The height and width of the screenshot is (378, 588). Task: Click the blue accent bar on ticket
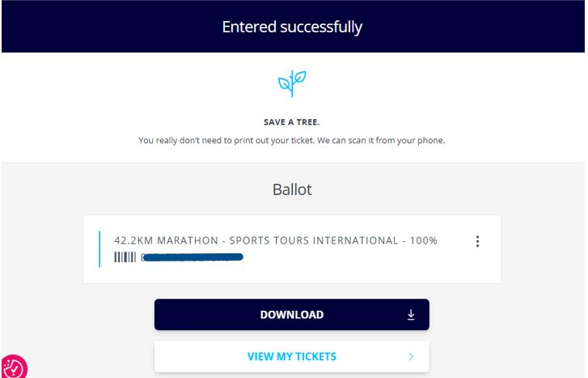pyautogui.click(x=99, y=248)
